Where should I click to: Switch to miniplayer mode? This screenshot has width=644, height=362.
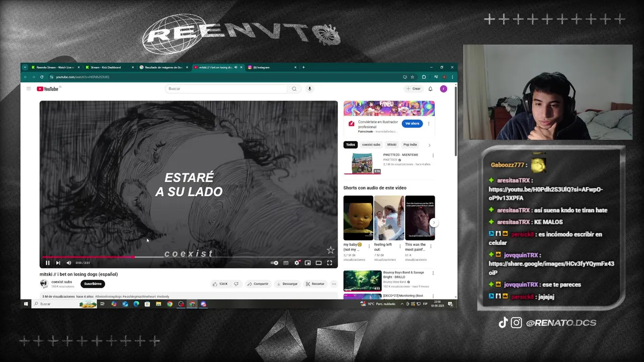coord(307,262)
